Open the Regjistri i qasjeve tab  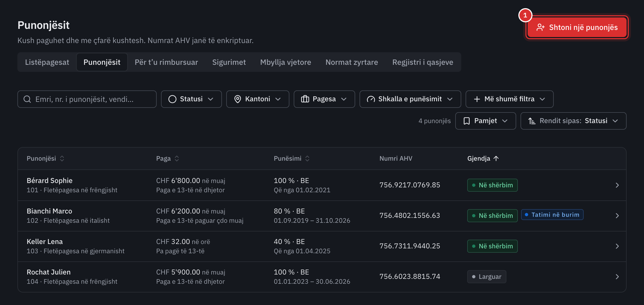click(x=423, y=62)
